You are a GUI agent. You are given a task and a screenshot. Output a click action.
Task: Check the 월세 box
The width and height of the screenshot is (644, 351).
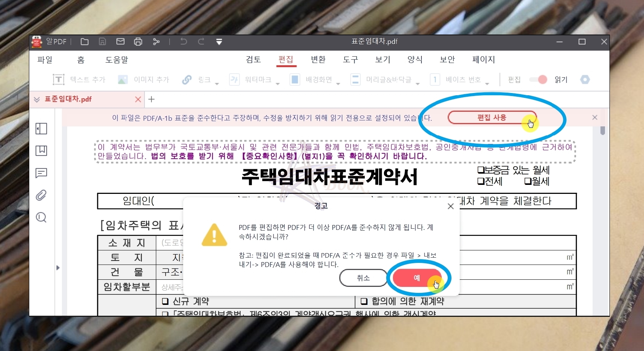tap(528, 181)
